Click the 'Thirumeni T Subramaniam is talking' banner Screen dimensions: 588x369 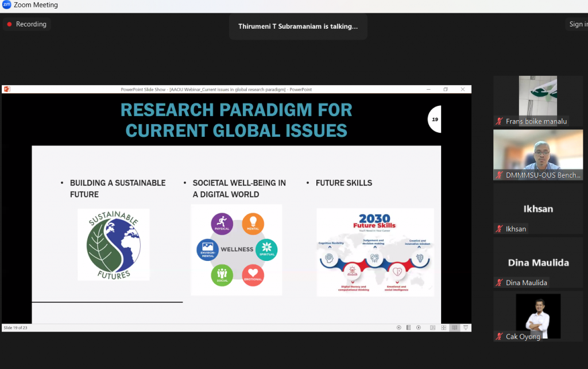[298, 26]
